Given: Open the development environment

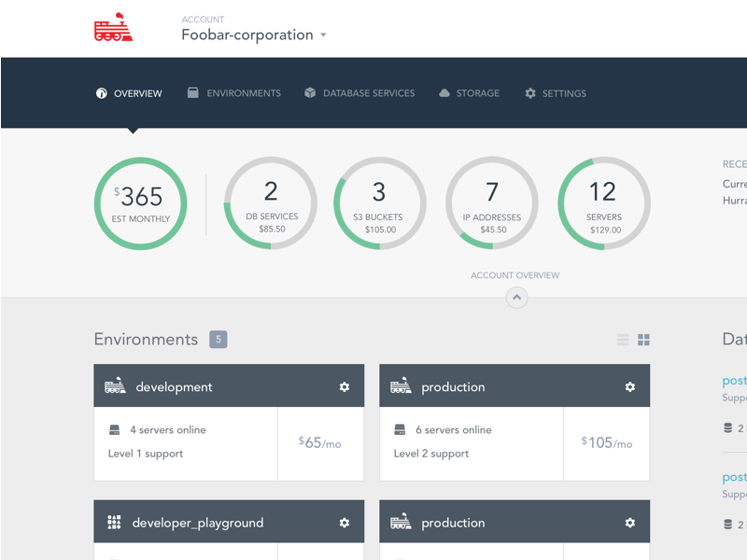Looking at the screenshot, I should click(x=174, y=387).
